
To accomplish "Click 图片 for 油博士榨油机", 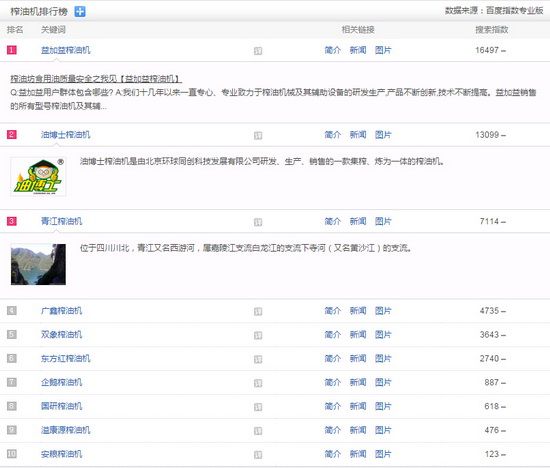I will coord(383,135).
